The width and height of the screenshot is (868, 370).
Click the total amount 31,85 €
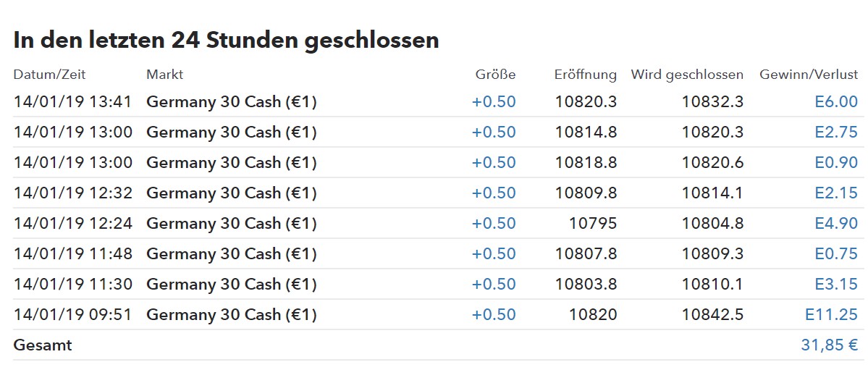(x=829, y=345)
